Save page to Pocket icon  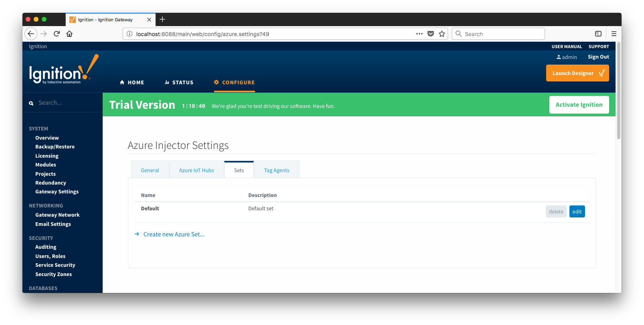tap(431, 34)
